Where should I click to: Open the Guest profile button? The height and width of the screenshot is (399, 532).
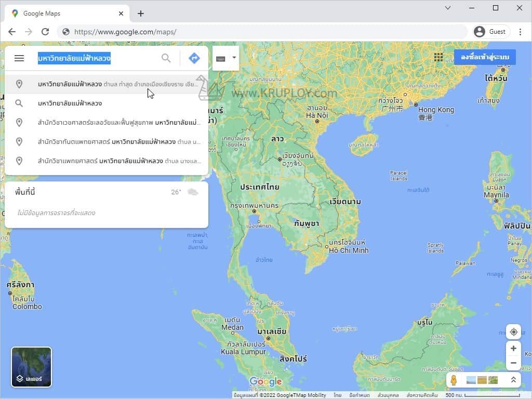491,32
